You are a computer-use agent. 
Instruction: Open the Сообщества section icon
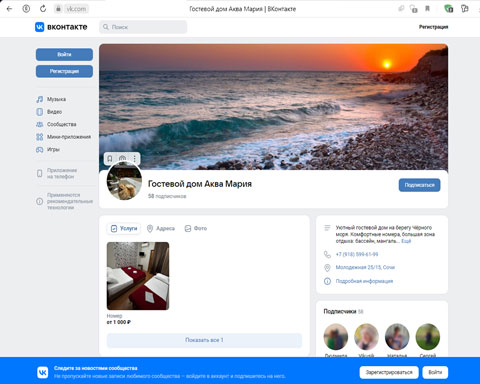(x=40, y=124)
